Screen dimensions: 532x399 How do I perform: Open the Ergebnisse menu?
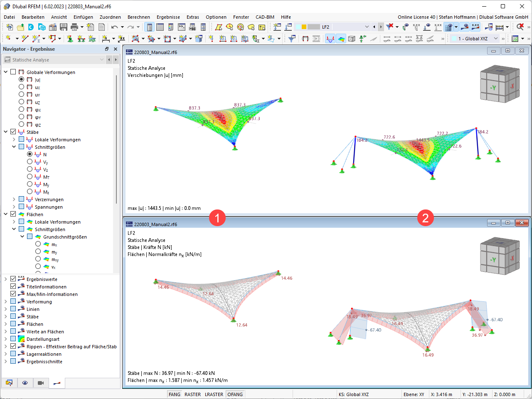(x=168, y=17)
